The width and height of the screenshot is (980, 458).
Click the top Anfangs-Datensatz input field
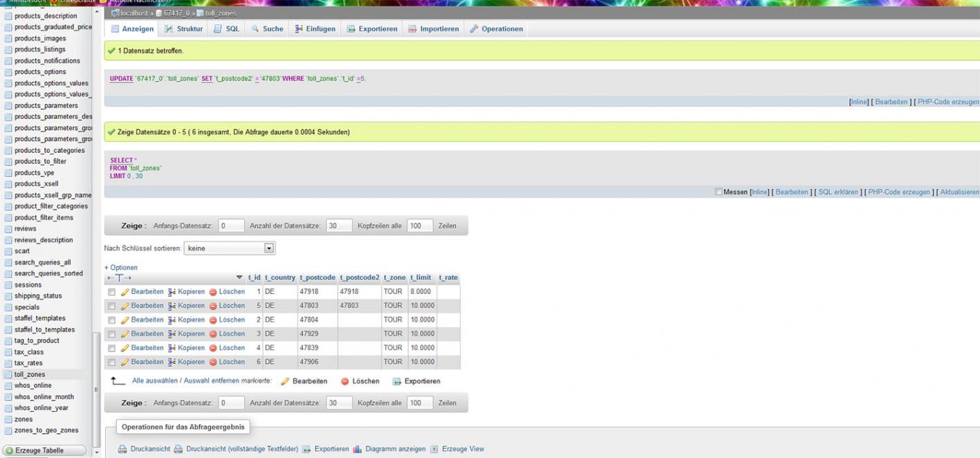(231, 226)
